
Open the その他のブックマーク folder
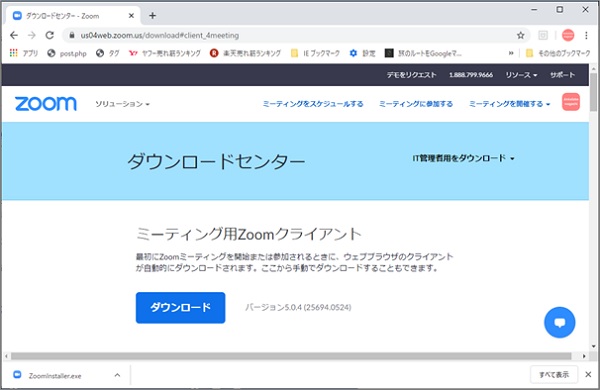click(x=558, y=53)
